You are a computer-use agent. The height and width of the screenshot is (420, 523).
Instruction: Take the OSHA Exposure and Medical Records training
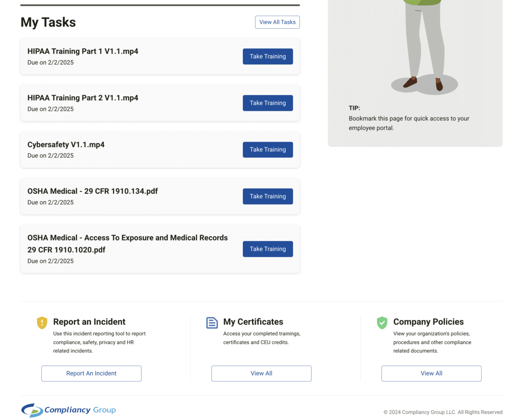click(x=268, y=249)
